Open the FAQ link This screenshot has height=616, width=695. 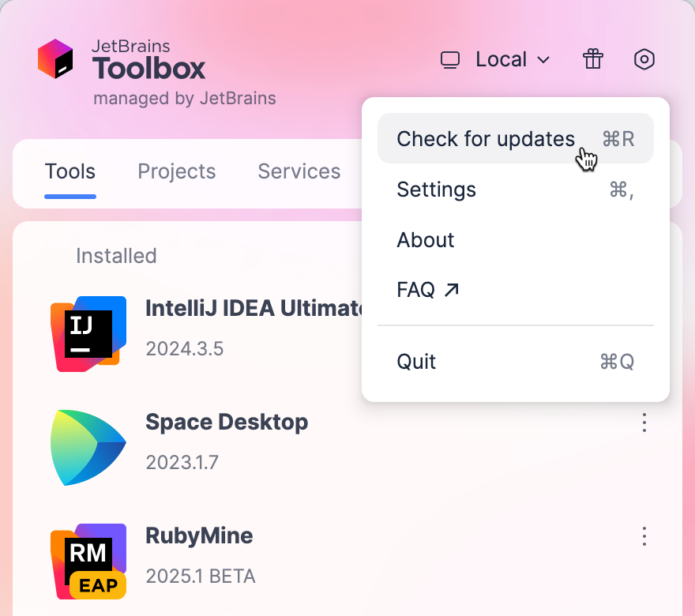click(414, 289)
